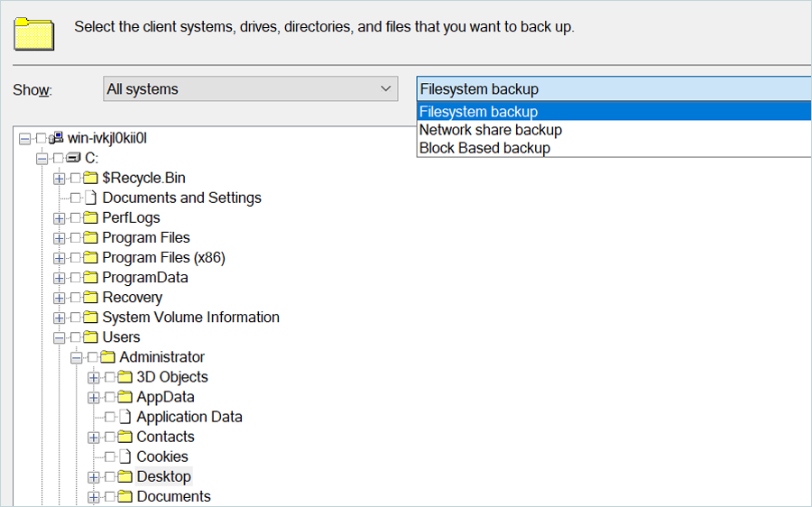812x507 pixels.
Task: Click the Documents and Settings file icon
Action: (x=91, y=198)
